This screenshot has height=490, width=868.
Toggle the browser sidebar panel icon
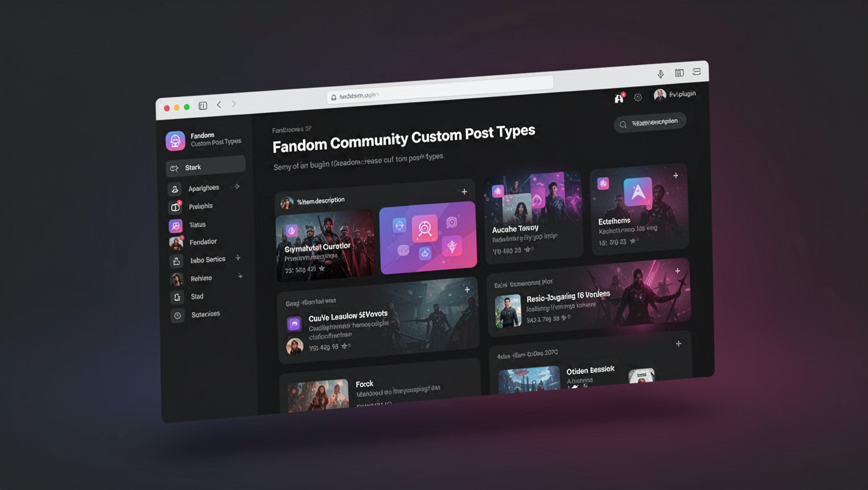pos(203,106)
